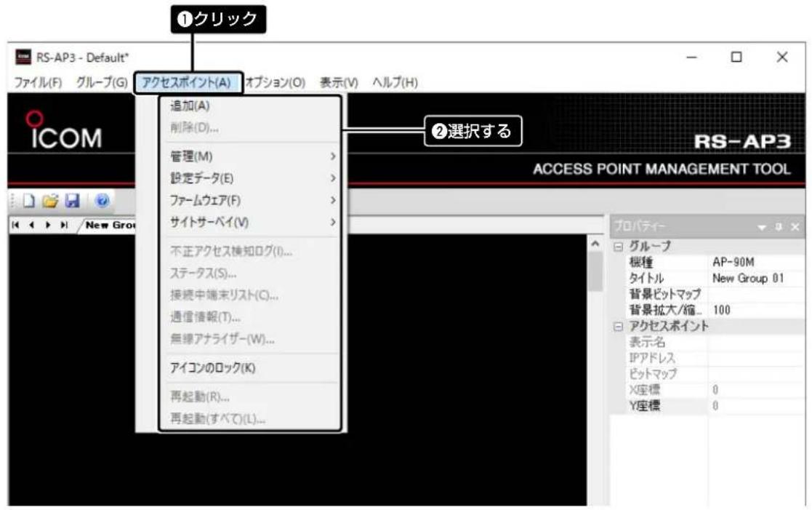The image size is (812, 510).
Task: Close the プロパティー panel
Action: (x=795, y=226)
